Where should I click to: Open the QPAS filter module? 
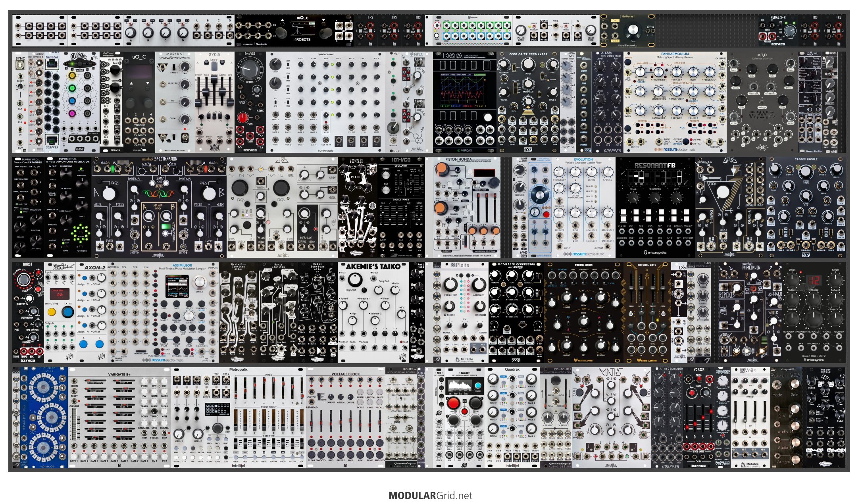pos(731,207)
